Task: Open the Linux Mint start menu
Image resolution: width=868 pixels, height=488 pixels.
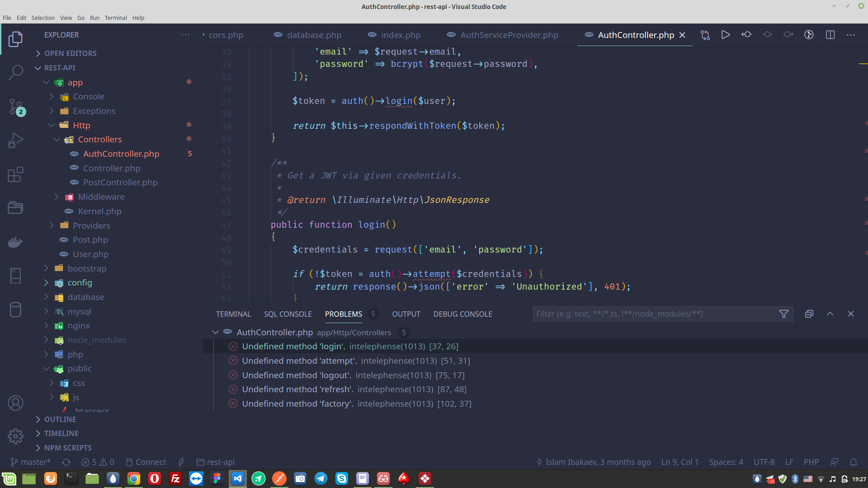Action: (9, 479)
